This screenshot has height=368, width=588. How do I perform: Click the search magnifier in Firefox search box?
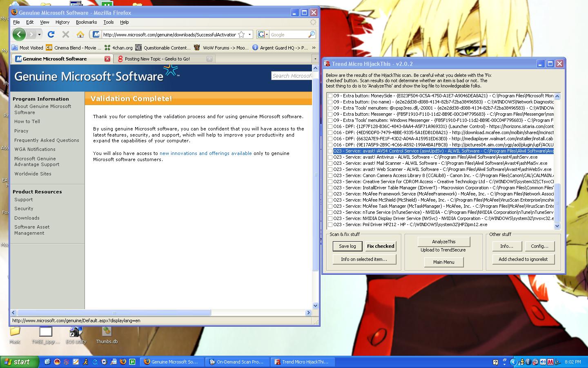coord(312,34)
